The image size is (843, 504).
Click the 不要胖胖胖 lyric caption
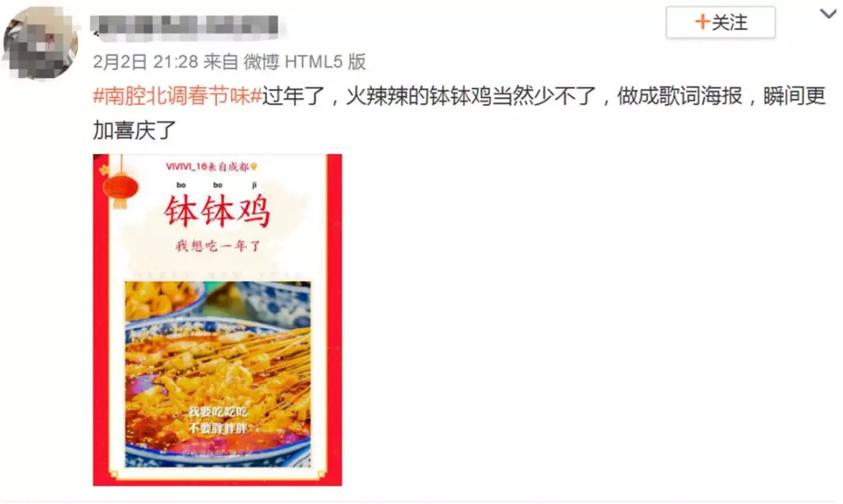[x=218, y=428]
